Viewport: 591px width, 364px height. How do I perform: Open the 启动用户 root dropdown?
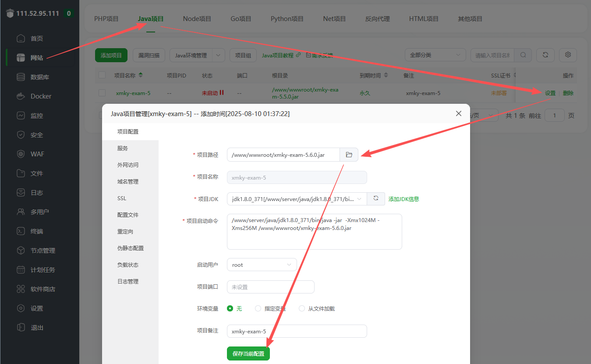point(262,265)
